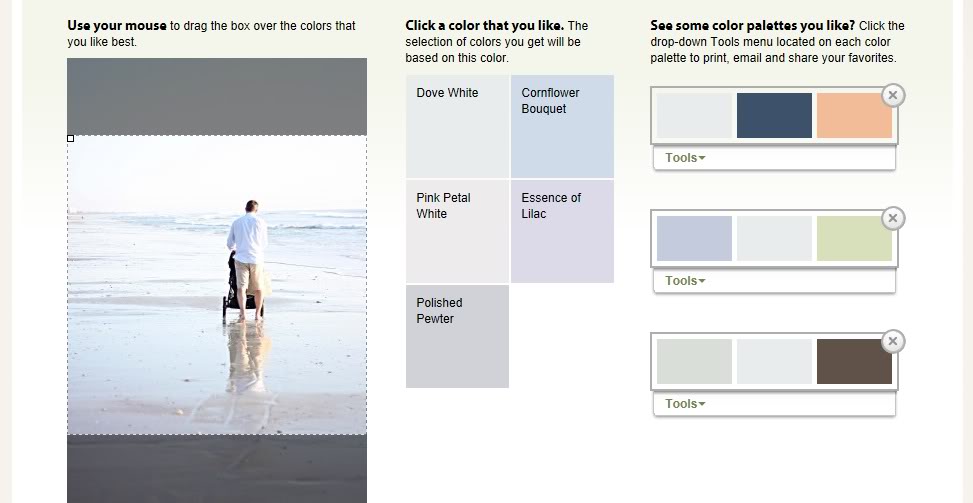Choose the Essence of Lilac color tile
Screen dimensions: 973x503
click(x=562, y=231)
